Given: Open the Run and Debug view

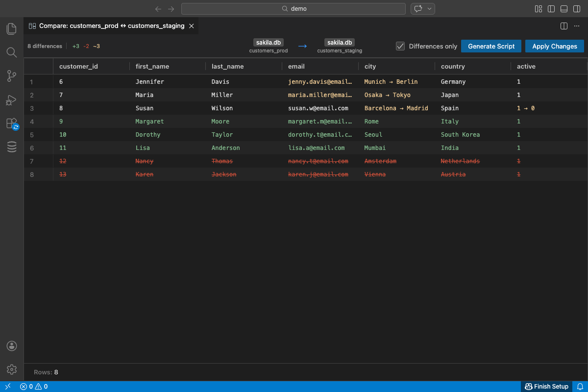Looking at the screenshot, I should tap(11, 100).
